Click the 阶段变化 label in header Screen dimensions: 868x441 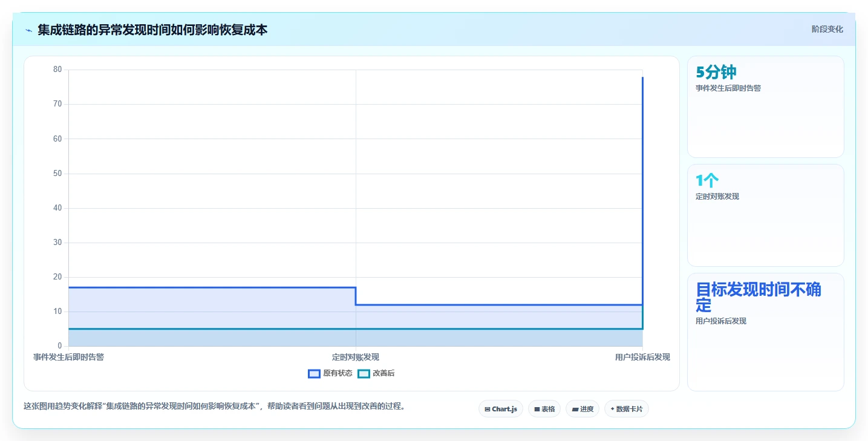click(x=827, y=29)
